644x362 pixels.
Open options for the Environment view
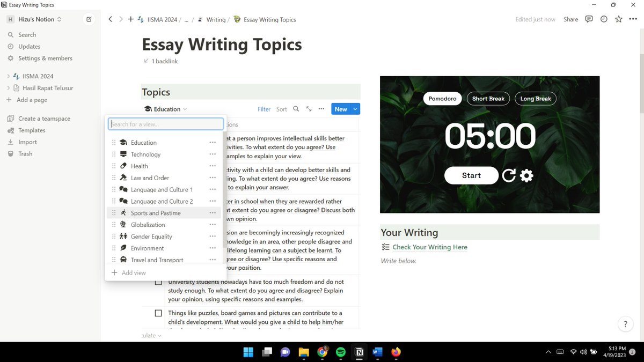[x=213, y=248]
